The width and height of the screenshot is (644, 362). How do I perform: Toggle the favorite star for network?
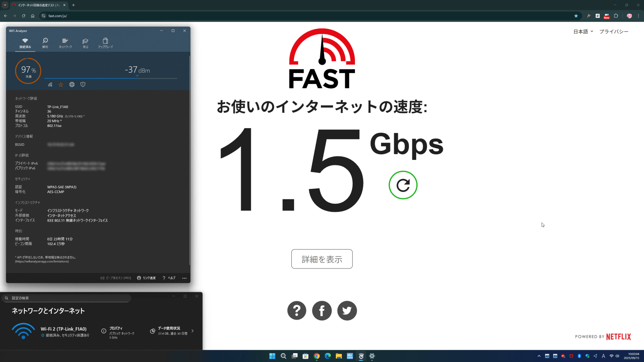click(x=61, y=85)
